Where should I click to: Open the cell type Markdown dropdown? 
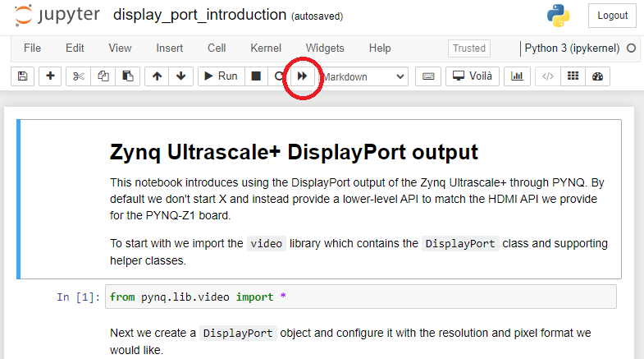click(363, 76)
